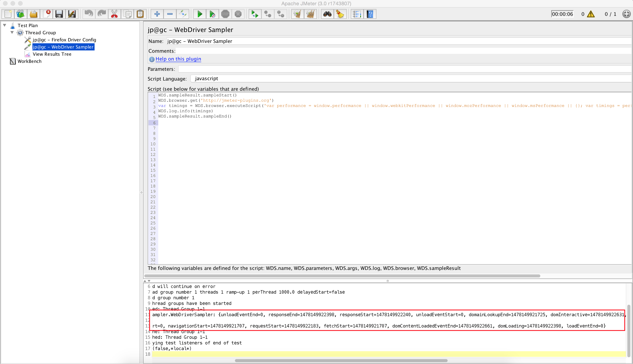The height and width of the screenshot is (364, 633).
Task: Collapse the Thread Group tree node
Action: [x=12, y=33]
